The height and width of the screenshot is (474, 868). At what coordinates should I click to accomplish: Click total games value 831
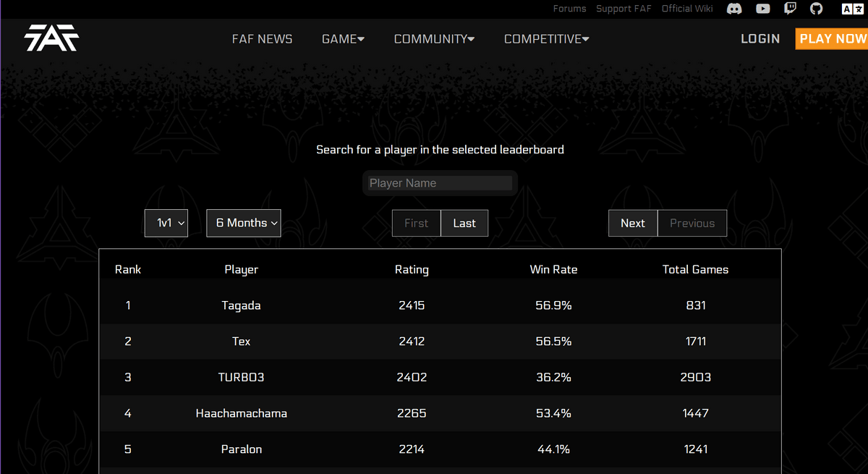tap(696, 305)
